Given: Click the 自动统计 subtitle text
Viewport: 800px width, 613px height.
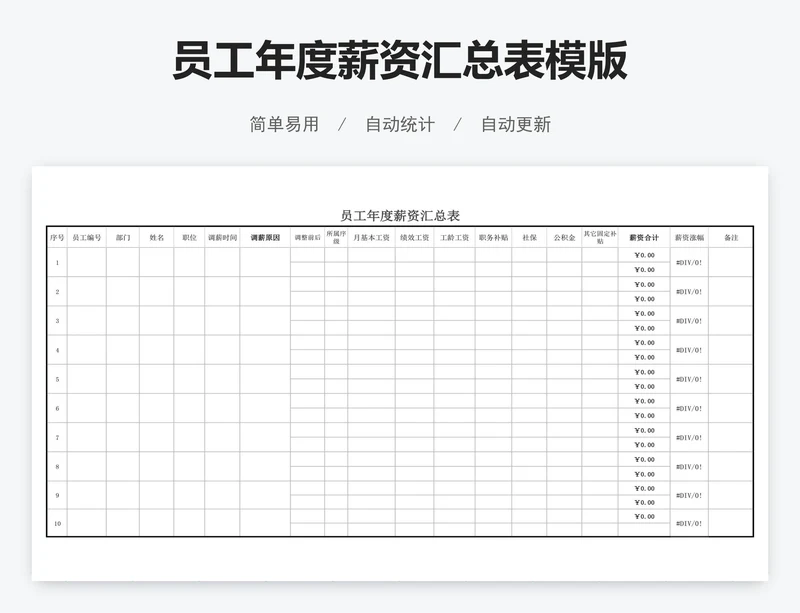Looking at the screenshot, I should (400, 125).
